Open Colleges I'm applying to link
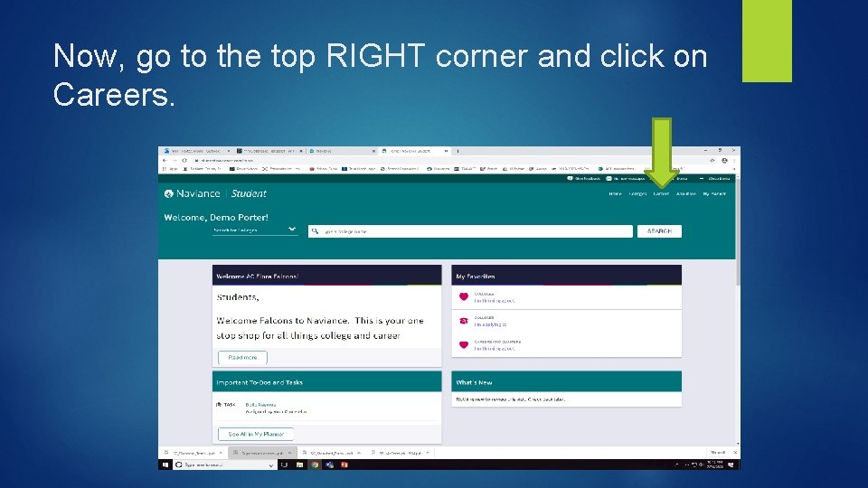The width and height of the screenshot is (868, 488). pos(490,324)
